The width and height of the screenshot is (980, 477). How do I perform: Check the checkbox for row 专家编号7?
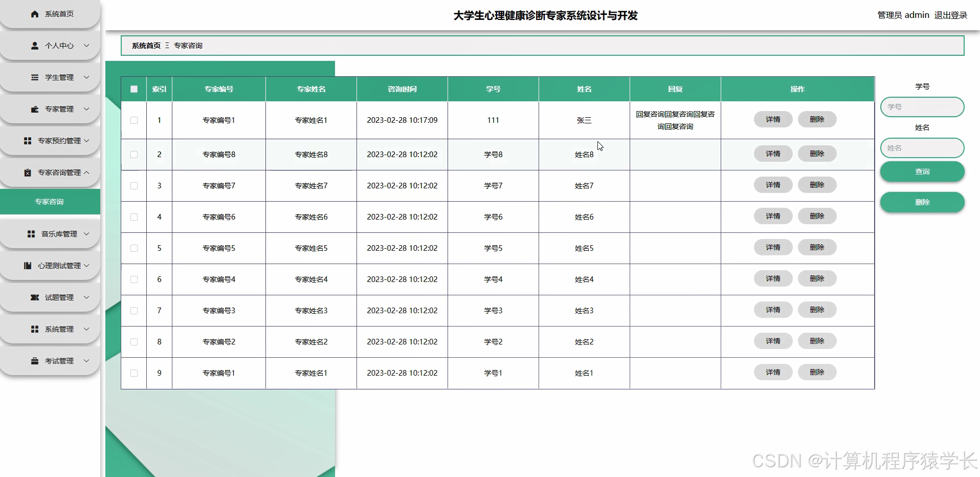pyautogui.click(x=134, y=186)
